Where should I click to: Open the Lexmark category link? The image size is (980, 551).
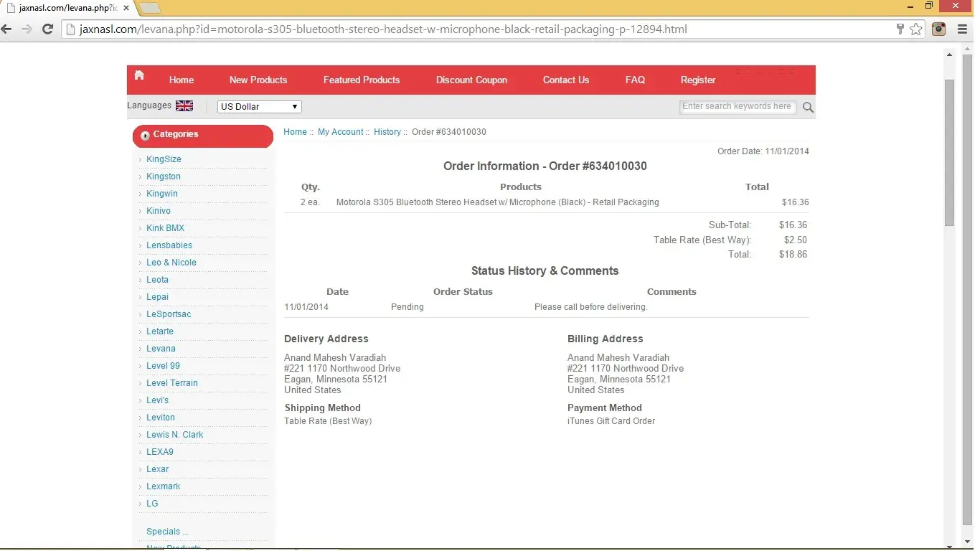point(163,486)
